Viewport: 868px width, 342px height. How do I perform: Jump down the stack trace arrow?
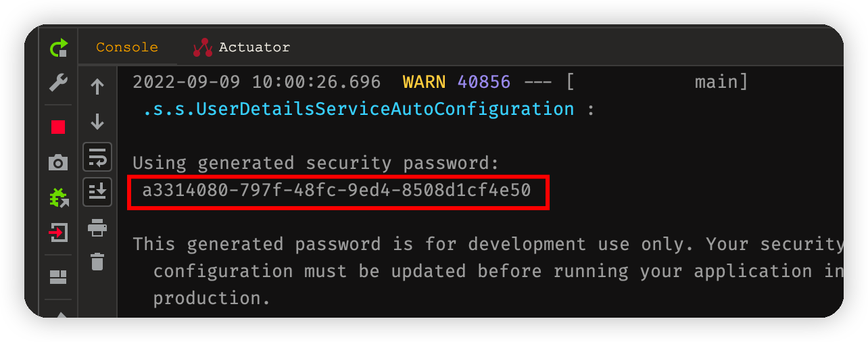coord(97,122)
